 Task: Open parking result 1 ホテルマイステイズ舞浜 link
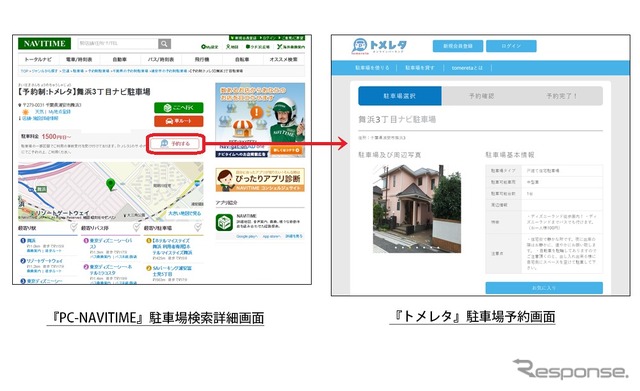(172, 247)
